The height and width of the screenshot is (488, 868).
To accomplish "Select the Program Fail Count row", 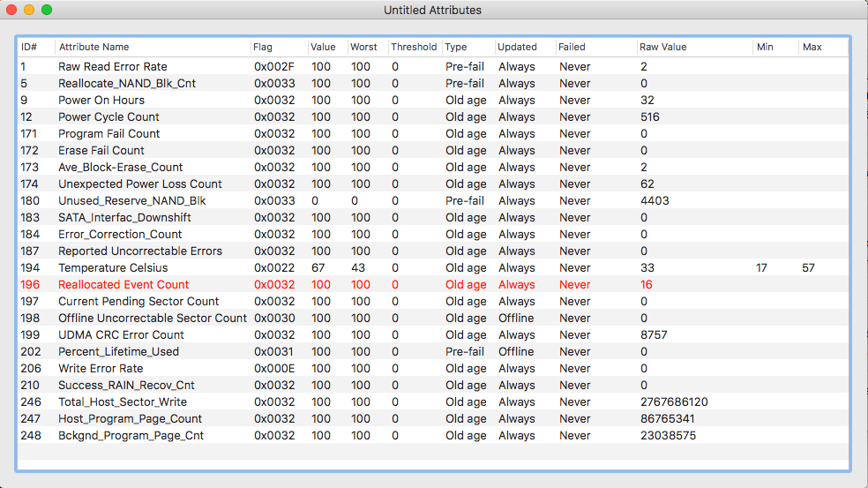I will (x=433, y=133).
